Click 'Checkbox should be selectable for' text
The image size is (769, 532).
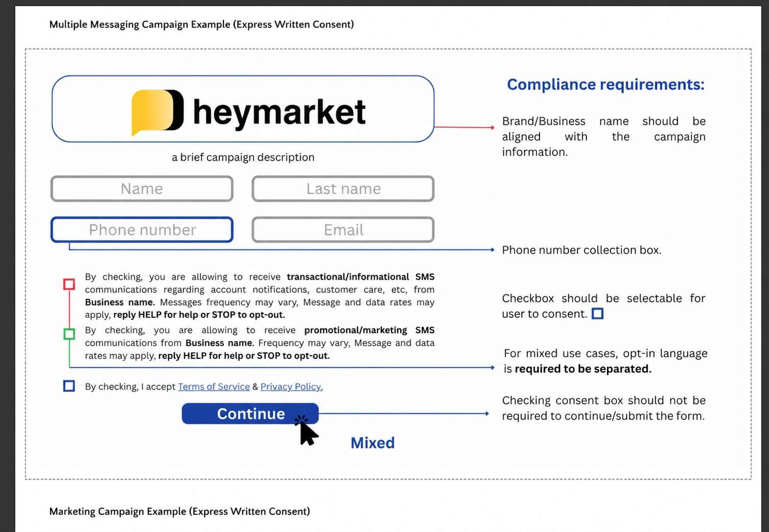click(x=604, y=298)
